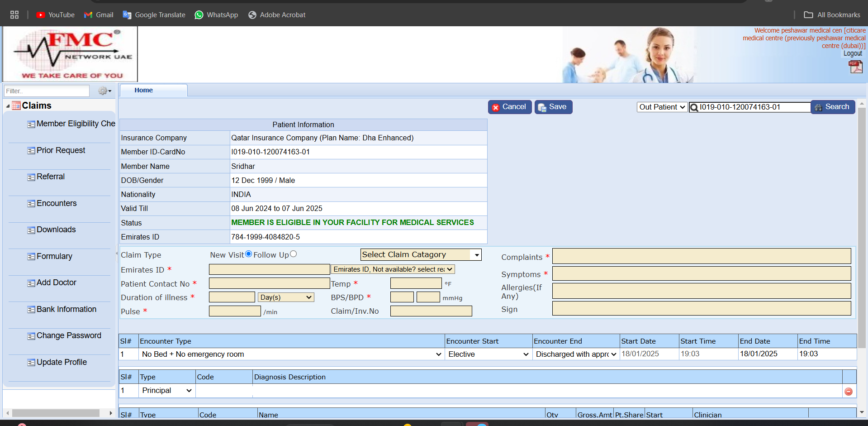
Task: Open the gear settings icon beside Filter
Action: coord(104,91)
